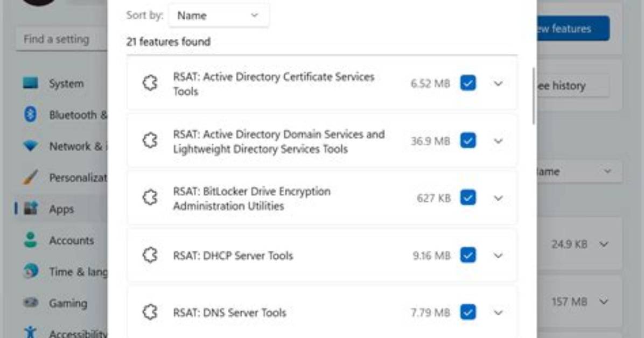Expand details for Domain Services and Lightweight Directory

point(498,141)
